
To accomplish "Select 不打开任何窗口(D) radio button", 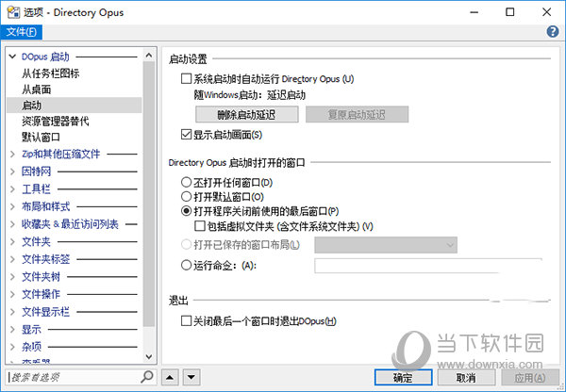I will pos(186,182).
